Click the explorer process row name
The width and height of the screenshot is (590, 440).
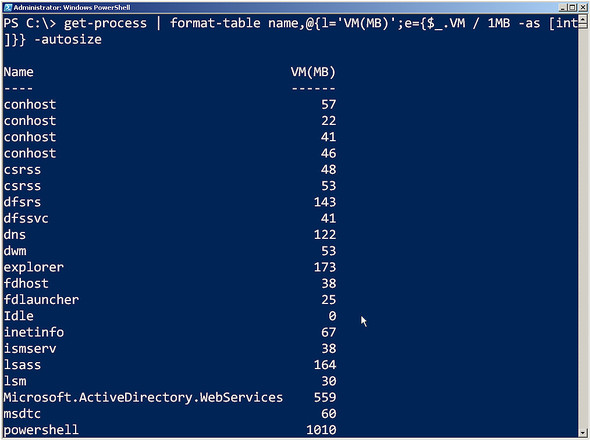tap(34, 268)
